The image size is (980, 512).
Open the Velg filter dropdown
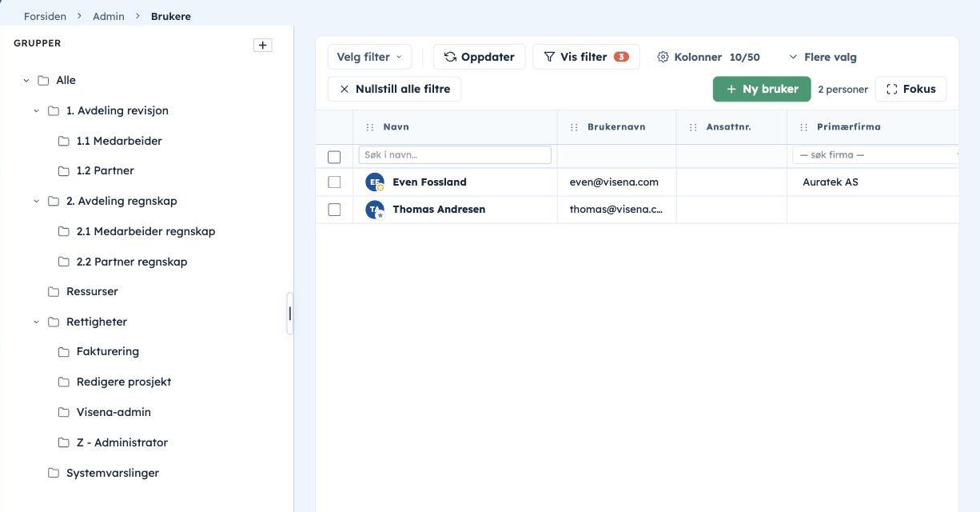click(x=369, y=57)
